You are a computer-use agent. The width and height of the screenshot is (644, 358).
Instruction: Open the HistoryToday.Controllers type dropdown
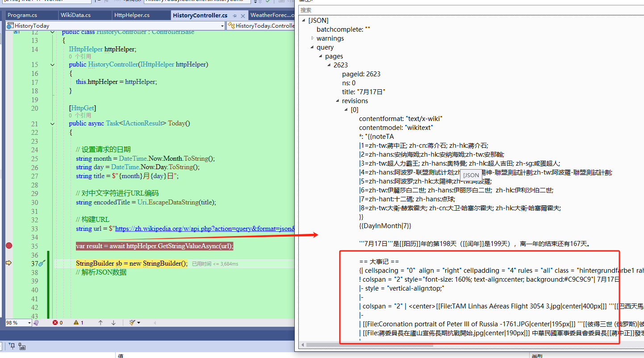261,25
